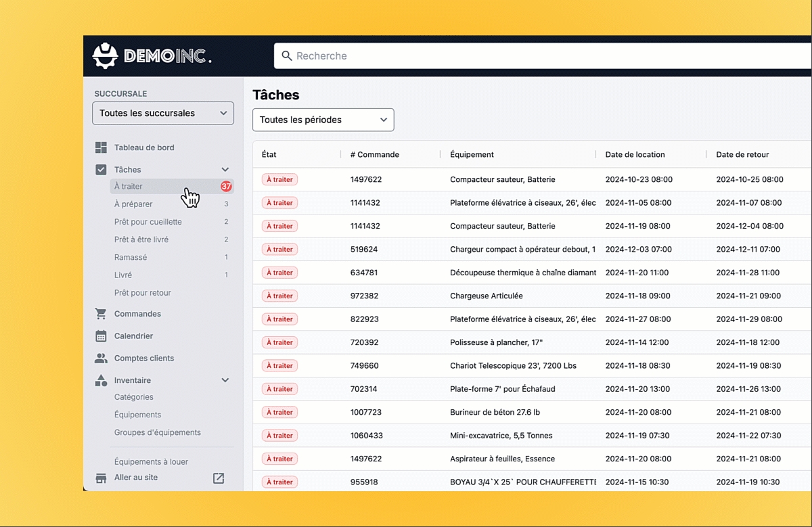Click À traiter badge for order 972382
The height and width of the screenshot is (527, 812).
pyautogui.click(x=279, y=296)
